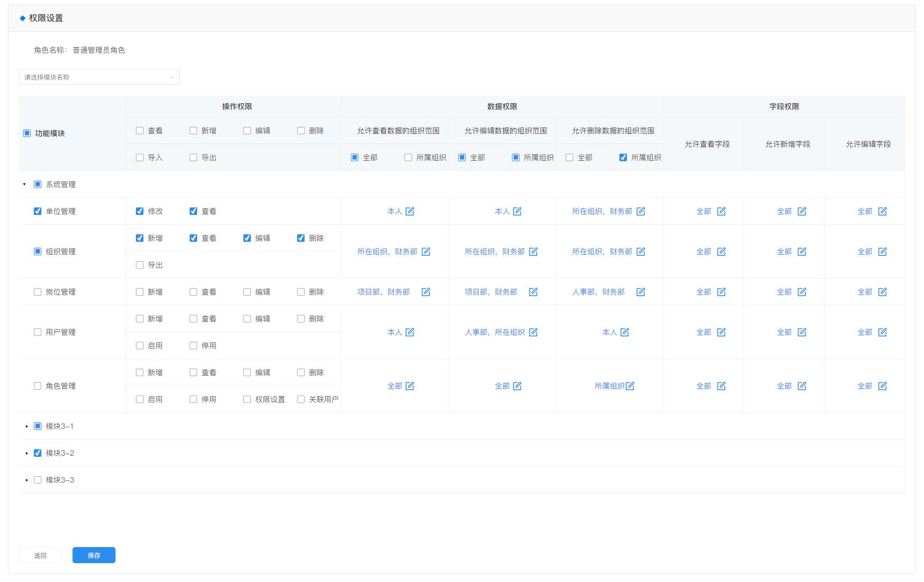Check the 模块3-3 module checkbox

(x=38, y=480)
